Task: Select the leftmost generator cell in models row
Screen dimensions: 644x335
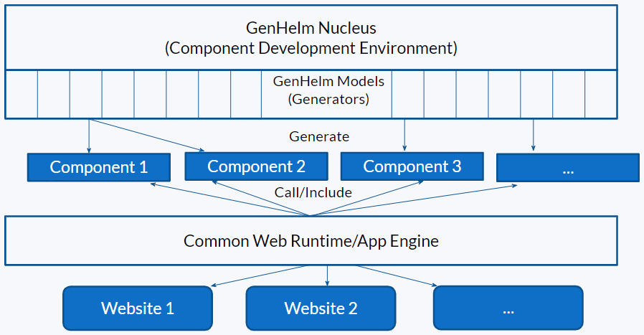Action: tap(22, 94)
